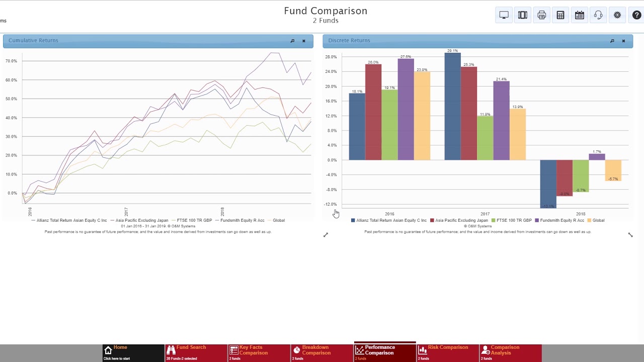
Task: Switch to Key Facts Comparison tab
Action: click(259, 352)
